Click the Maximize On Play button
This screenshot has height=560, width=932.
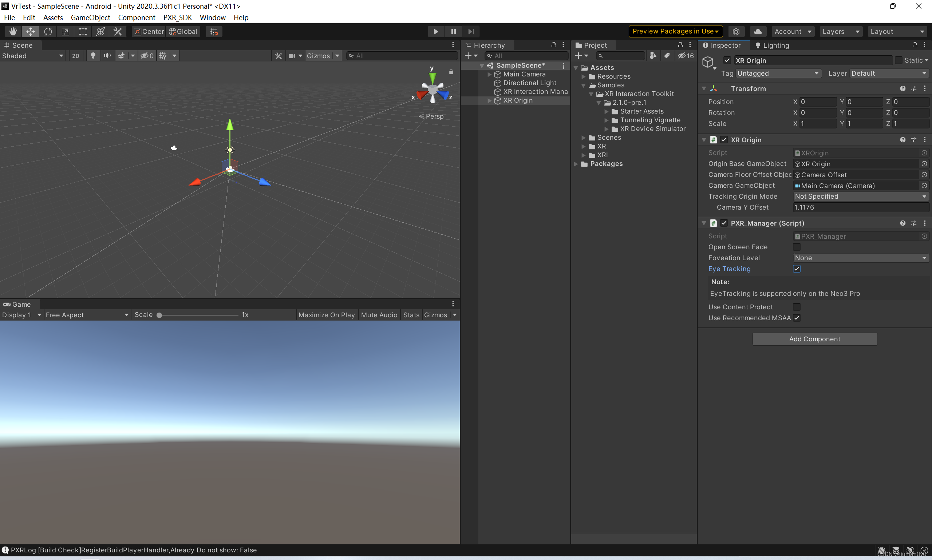click(325, 315)
